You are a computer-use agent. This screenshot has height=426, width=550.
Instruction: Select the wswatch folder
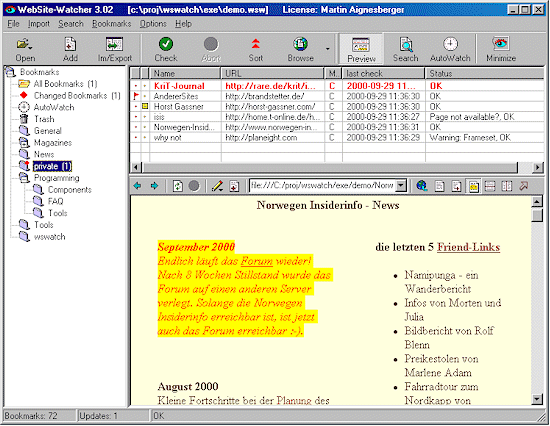pos(49,237)
